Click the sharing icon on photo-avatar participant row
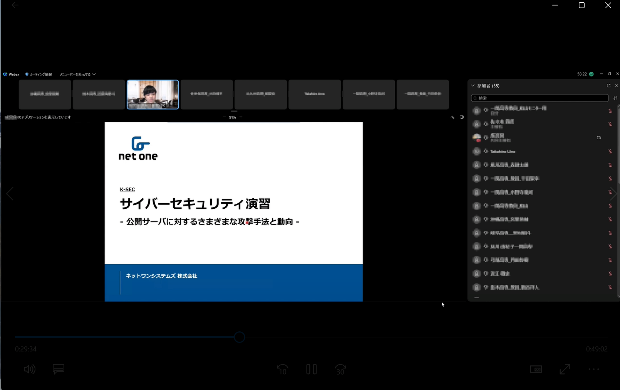Screen dimensions: 620x390 (x=599, y=137)
